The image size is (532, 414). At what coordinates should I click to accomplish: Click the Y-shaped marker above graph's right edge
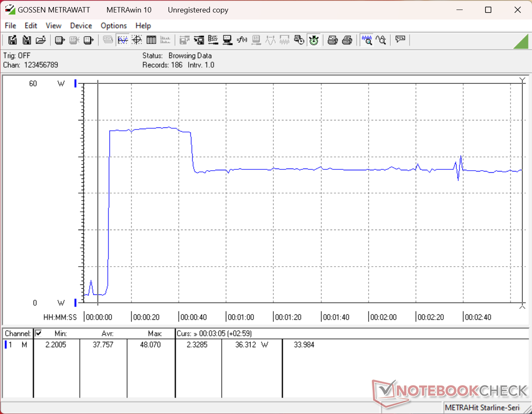pyautogui.click(x=522, y=80)
